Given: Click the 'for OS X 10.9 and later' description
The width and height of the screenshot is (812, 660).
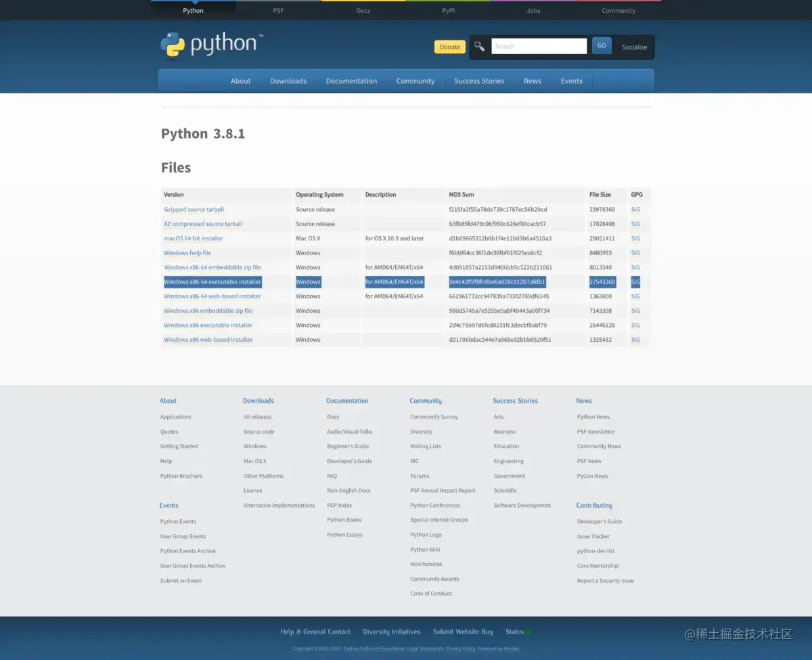Looking at the screenshot, I should (x=394, y=238).
